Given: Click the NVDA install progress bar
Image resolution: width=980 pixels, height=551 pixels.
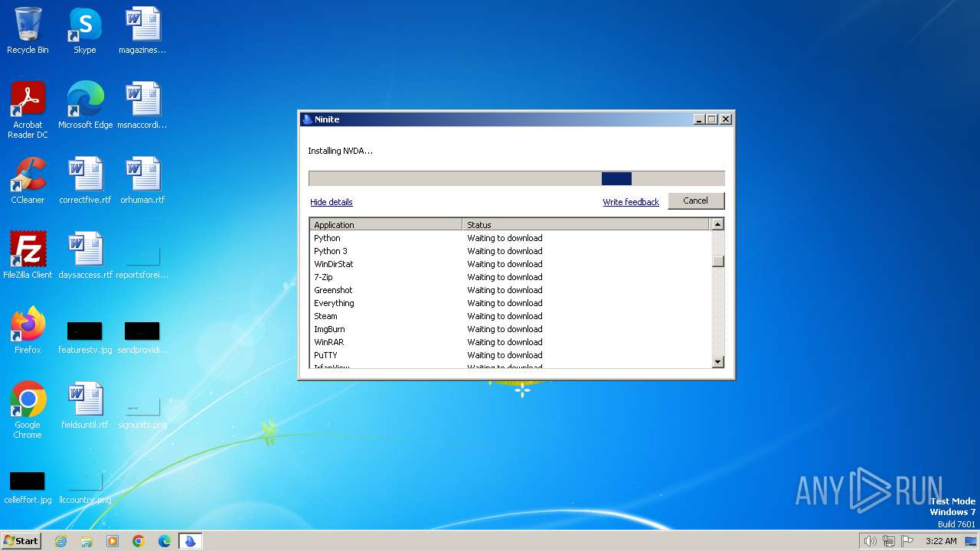Looking at the screenshot, I should [517, 178].
